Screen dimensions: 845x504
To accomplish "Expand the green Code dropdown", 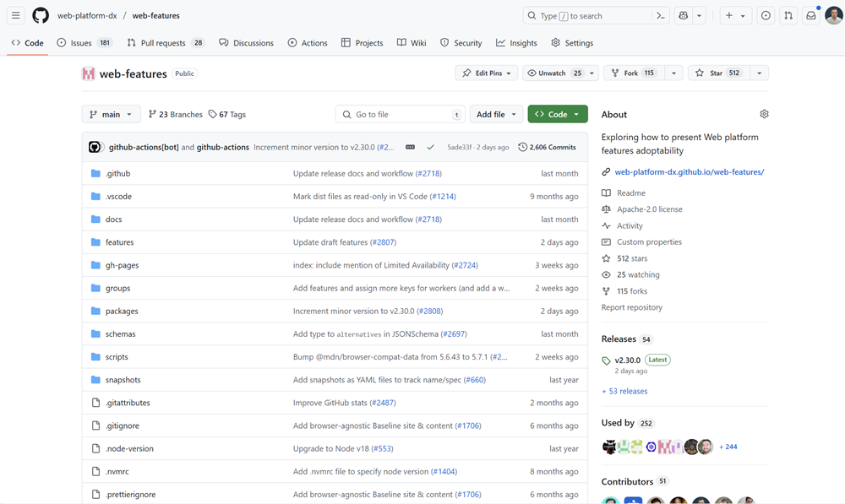I will tap(557, 114).
